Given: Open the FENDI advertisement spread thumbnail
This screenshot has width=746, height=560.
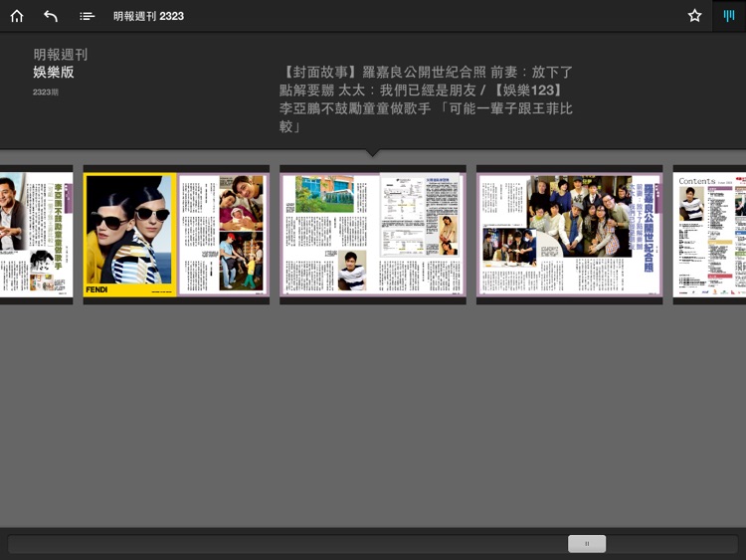Looking at the screenshot, I should pos(176,235).
